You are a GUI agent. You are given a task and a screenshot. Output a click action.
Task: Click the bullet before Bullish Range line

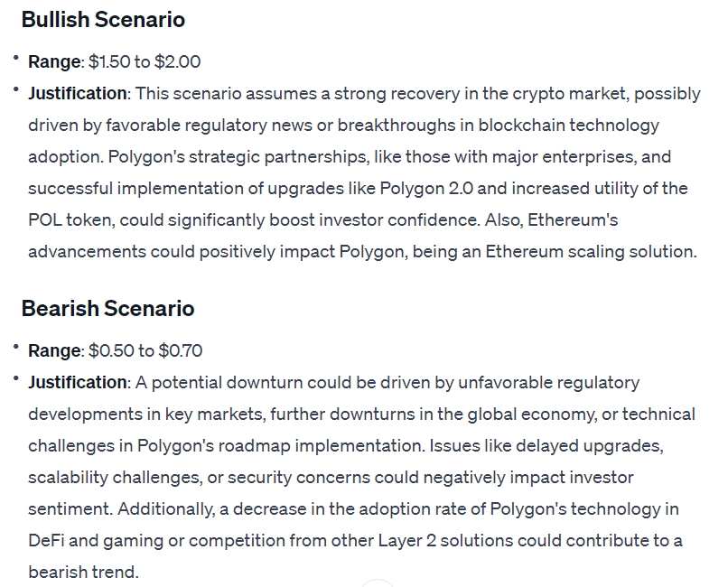(x=15, y=58)
